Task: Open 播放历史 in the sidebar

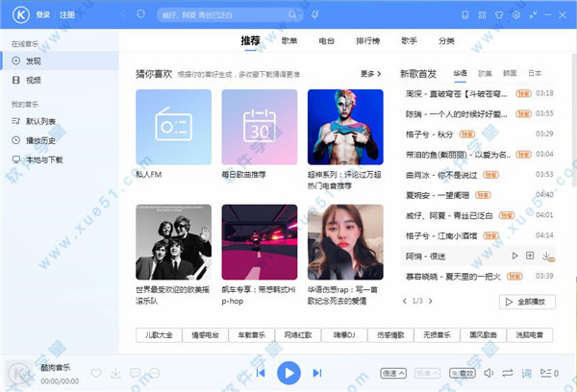Action: click(60, 140)
